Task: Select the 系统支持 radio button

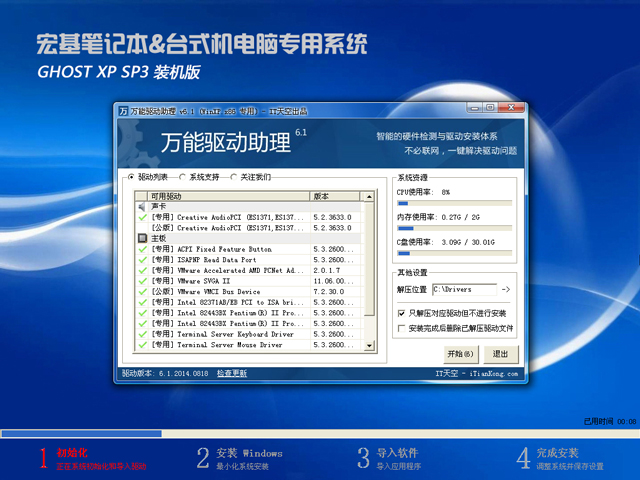Action: [182, 177]
